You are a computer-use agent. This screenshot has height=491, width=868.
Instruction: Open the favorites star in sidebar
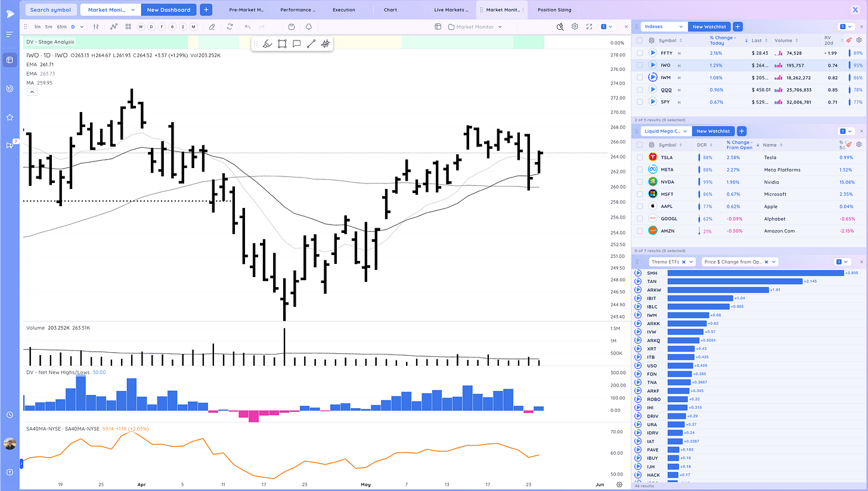click(10, 117)
